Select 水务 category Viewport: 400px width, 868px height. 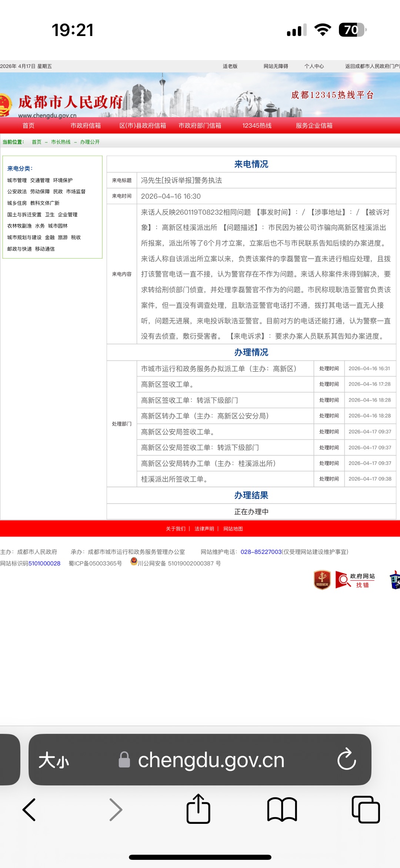[x=40, y=226]
